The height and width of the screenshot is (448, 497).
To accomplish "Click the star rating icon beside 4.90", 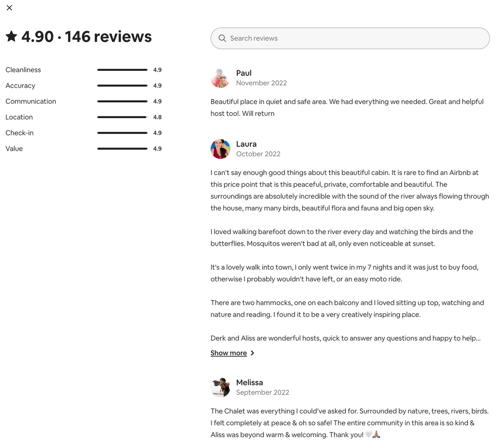I will pyautogui.click(x=12, y=36).
